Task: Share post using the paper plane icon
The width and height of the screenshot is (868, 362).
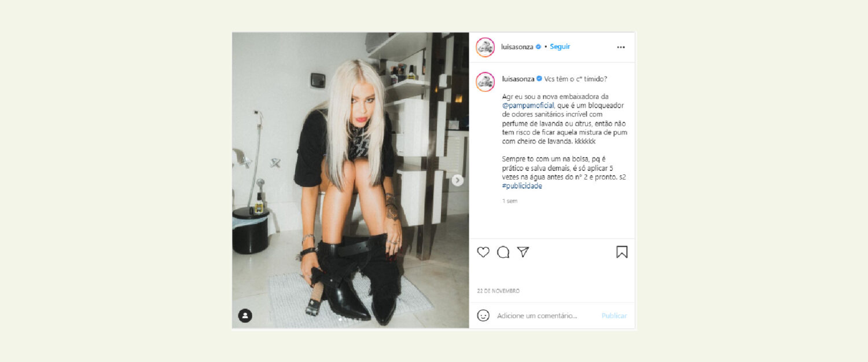Action: click(x=523, y=252)
